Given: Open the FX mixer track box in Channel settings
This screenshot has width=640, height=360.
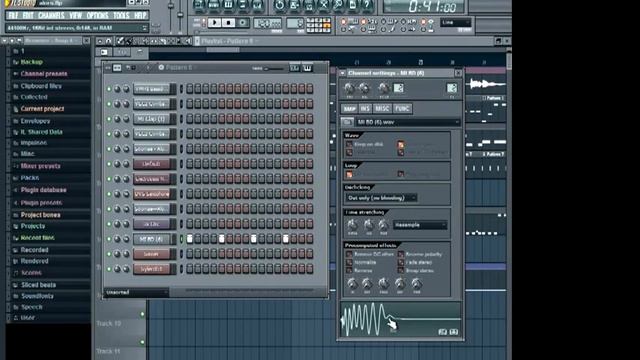Looking at the screenshot, I should pyautogui.click(x=451, y=88).
